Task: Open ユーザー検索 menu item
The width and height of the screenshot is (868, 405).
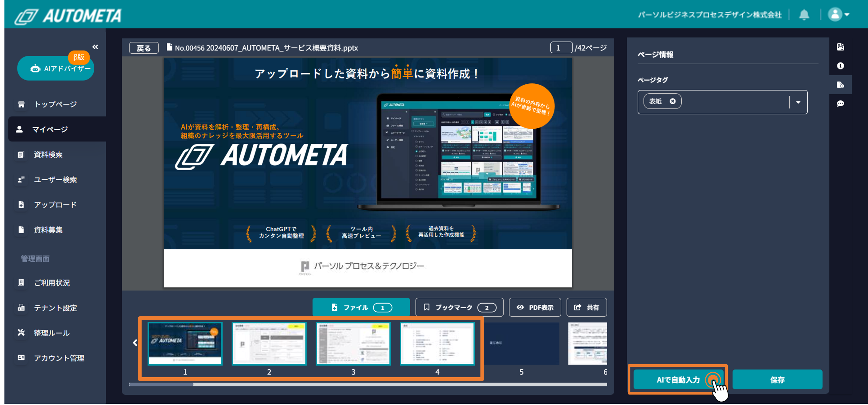Action: [55, 180]
